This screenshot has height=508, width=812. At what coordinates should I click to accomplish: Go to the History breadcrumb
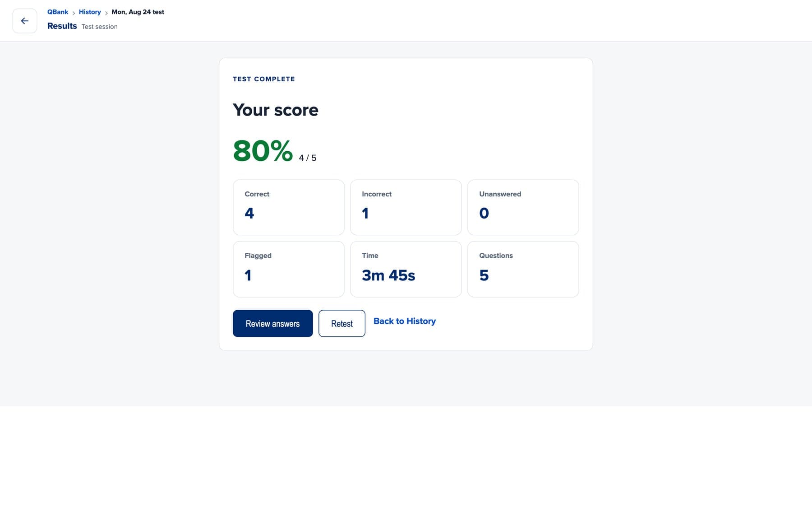coord(90,12)
